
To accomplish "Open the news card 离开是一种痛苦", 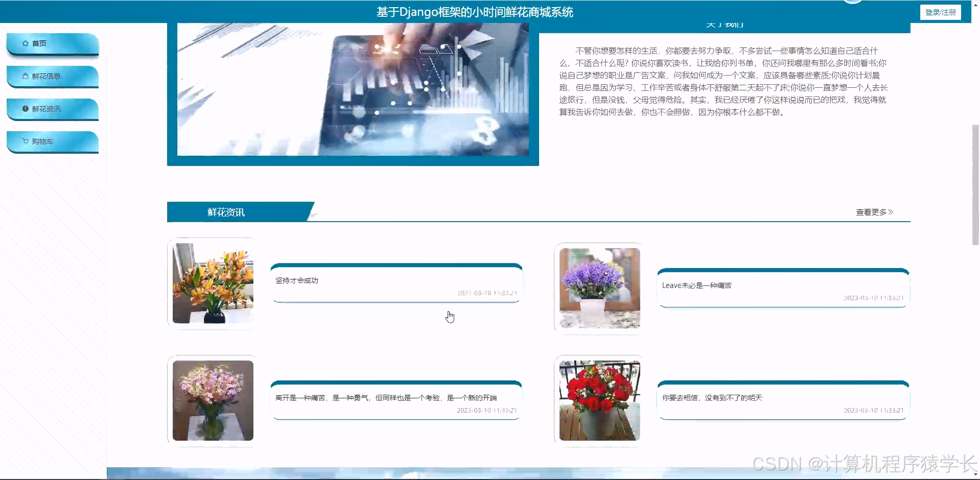I will tap(396, 400).
